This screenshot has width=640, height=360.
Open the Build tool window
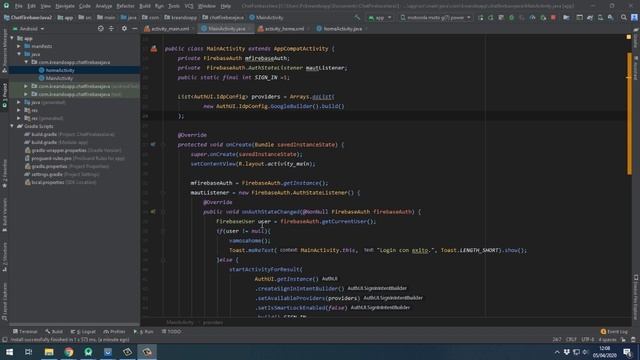click(54, 331)
